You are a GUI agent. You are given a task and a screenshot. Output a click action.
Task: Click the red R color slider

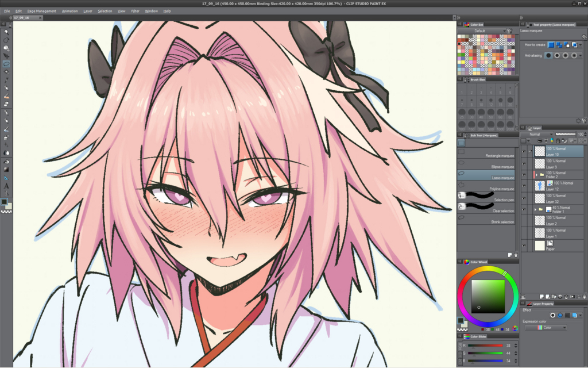pos(485,345)
